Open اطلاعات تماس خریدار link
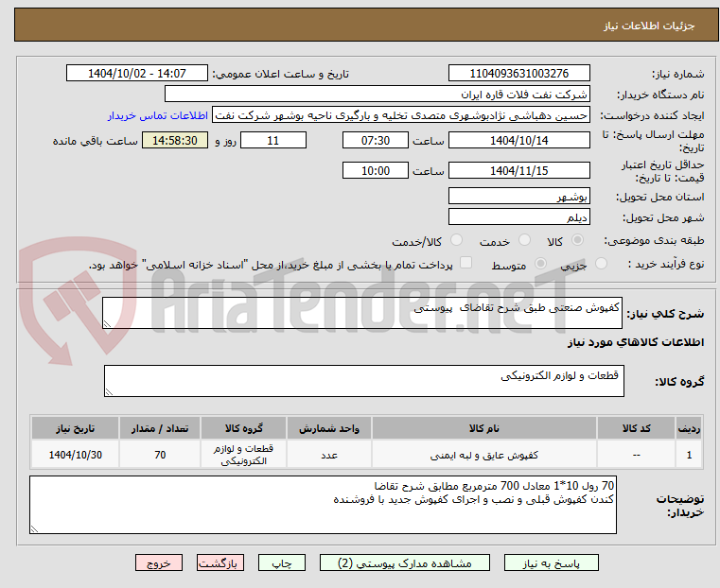Screen dimensions: 720x588 click(x=158, y=115)
